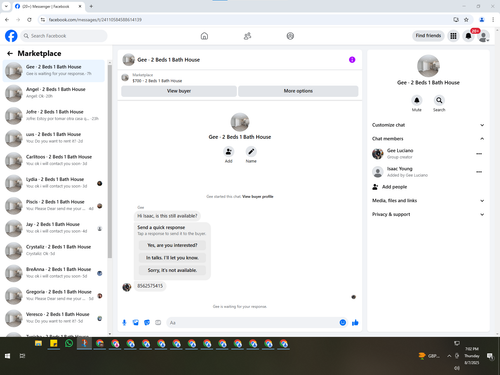The width and height of the screenshot is (500, 375).
Task: Mute the chat with the bell icon
Action: pos(417,100)
